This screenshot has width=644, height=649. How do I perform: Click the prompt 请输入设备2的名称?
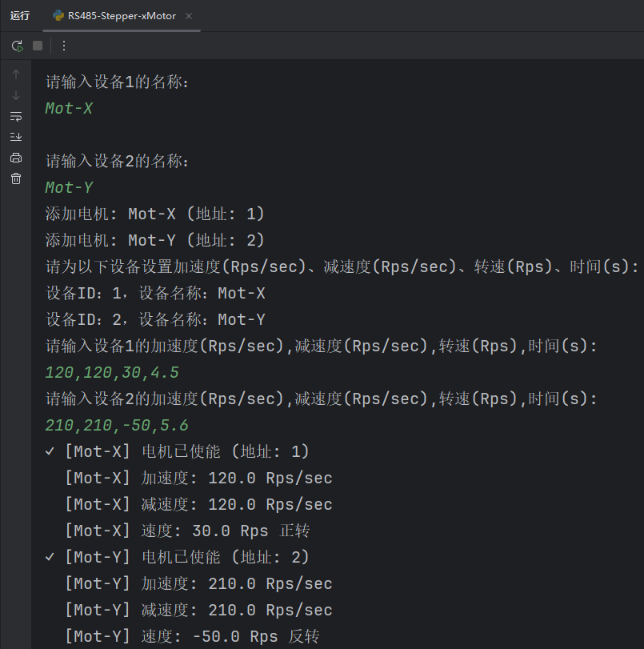coord(117,161)
